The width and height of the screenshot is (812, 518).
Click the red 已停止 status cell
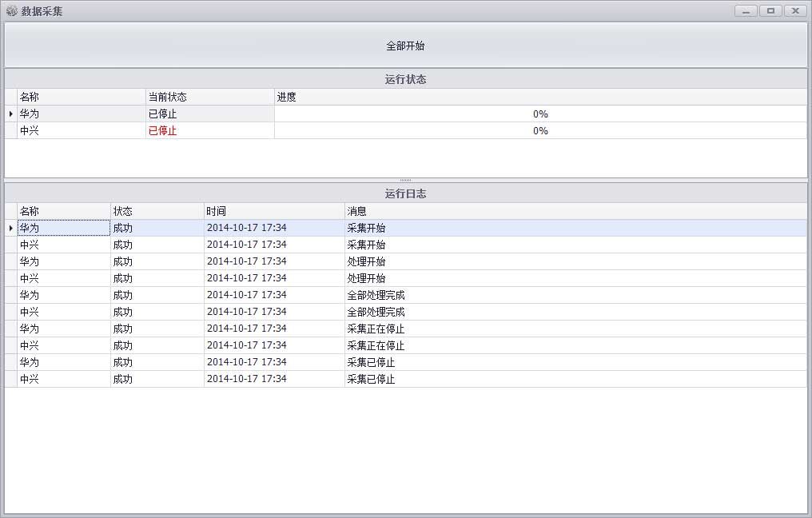[x=163, y=131]
